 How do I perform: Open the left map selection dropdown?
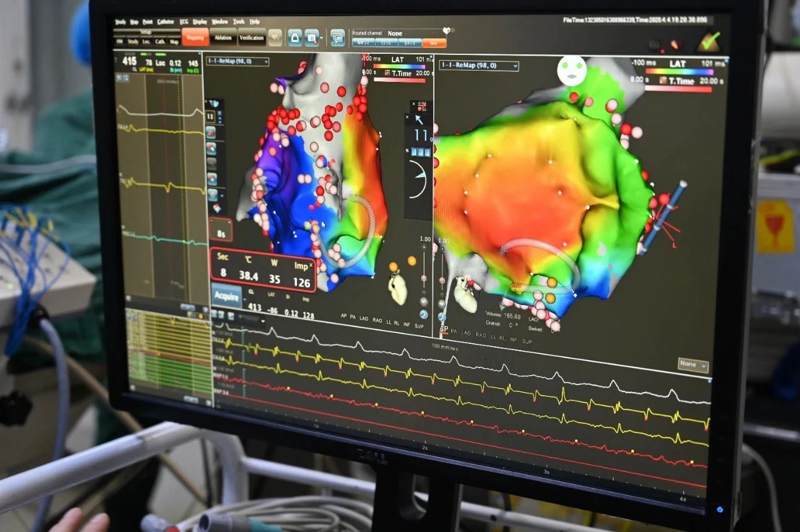[x=237, y=61]
